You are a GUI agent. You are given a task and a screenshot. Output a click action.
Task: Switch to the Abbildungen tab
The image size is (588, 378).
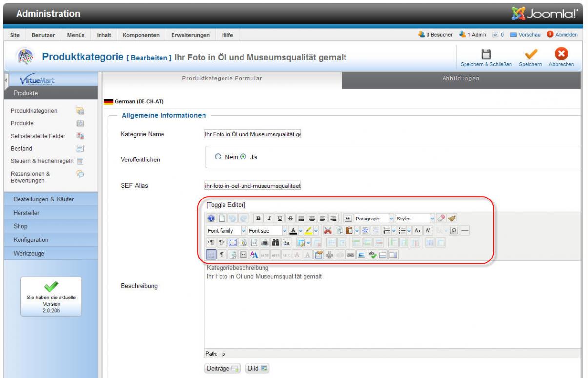click(461, 79)
